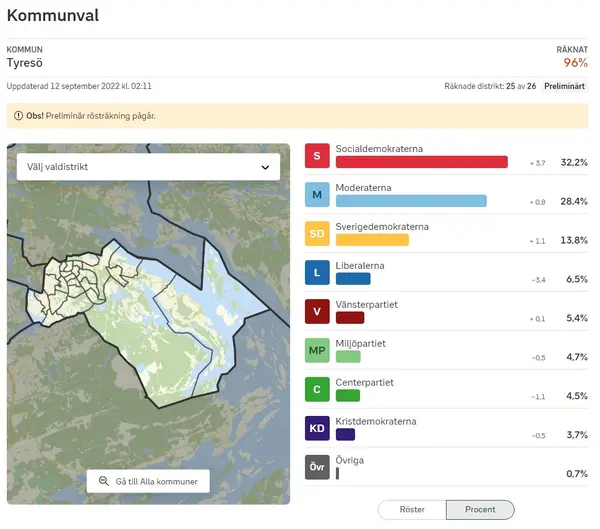The width and height of the screenshot is (600, 529).
Task: Click the Socialdemokraterna S party icon
Action: pos(317,156)
